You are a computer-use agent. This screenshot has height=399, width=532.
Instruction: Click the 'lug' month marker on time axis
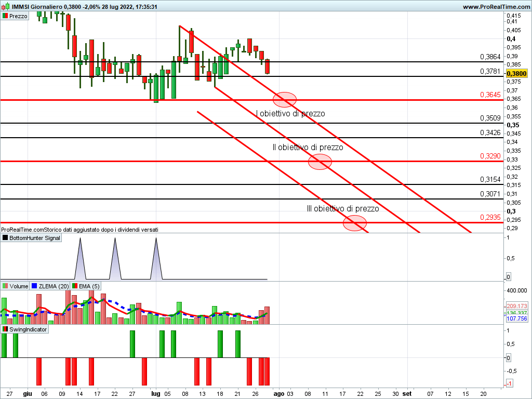[x=156, y=394]
